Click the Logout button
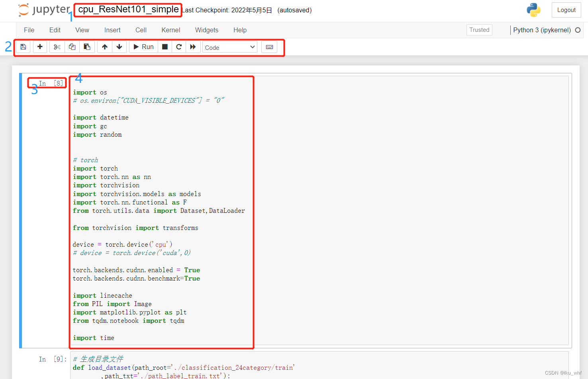Viewport: 588px width, 379px height. [x=566, y=10]
